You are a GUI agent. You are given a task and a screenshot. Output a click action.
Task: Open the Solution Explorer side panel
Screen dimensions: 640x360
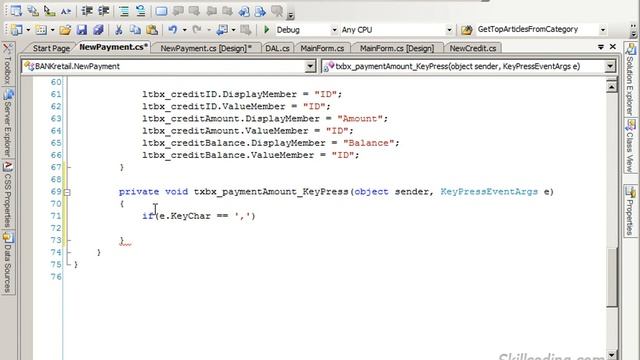pos(630,79)
